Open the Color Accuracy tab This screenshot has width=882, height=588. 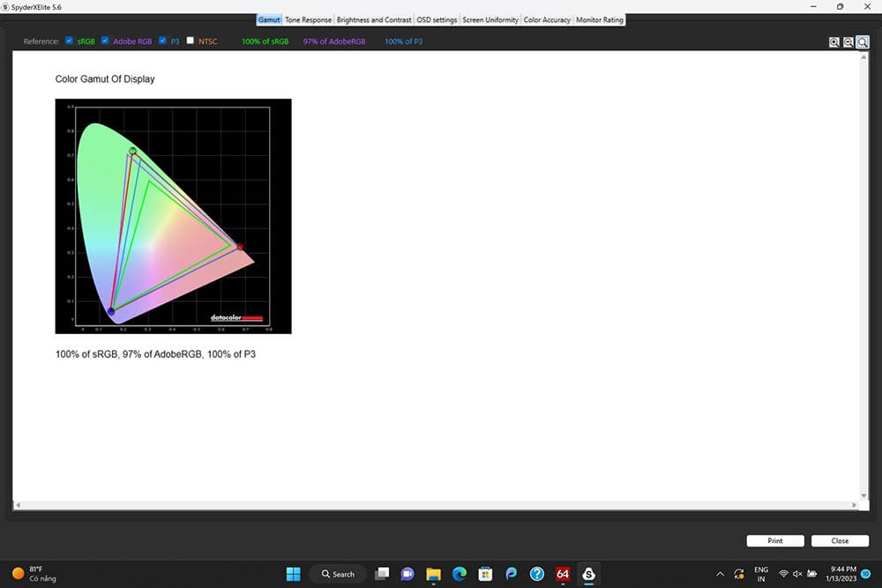tap(547, 19)
